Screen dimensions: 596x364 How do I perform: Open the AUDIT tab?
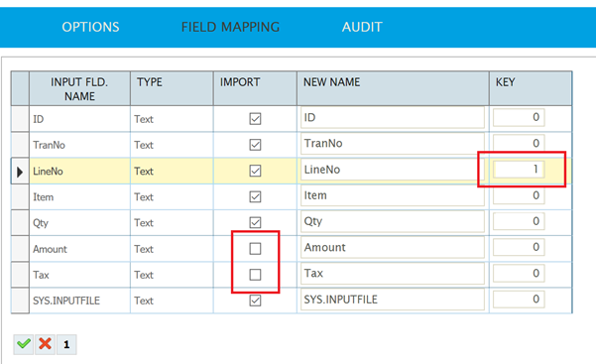[x=362, y=27]
